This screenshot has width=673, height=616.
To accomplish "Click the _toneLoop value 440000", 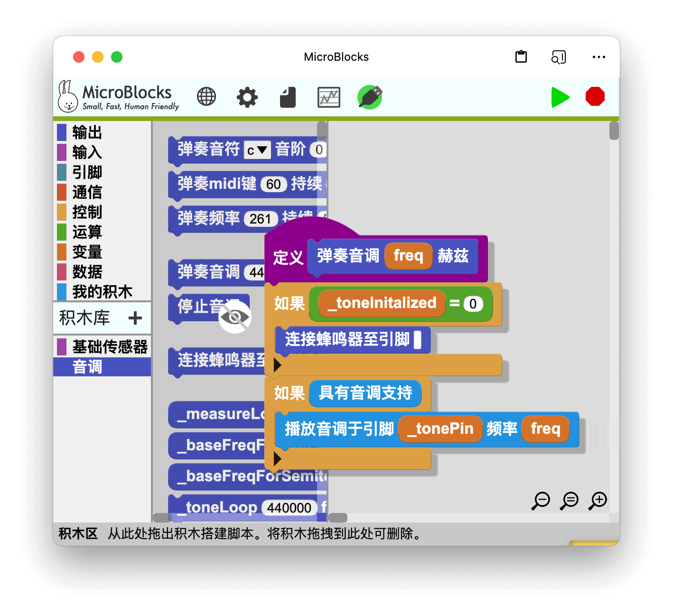I will [289, 508].
